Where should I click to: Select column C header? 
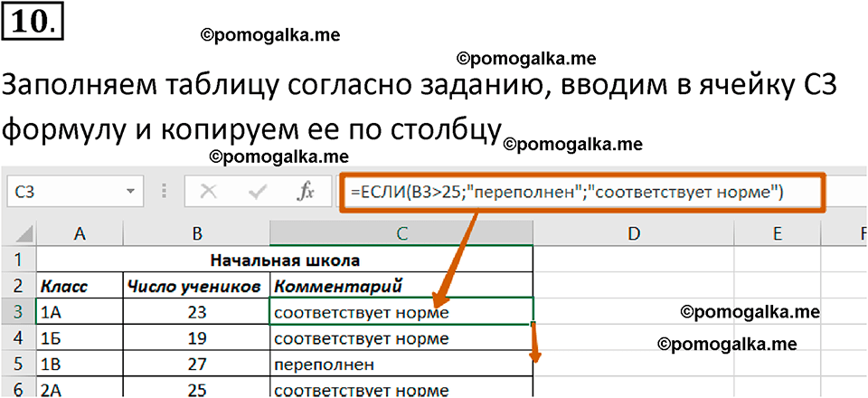pos(401,234)
